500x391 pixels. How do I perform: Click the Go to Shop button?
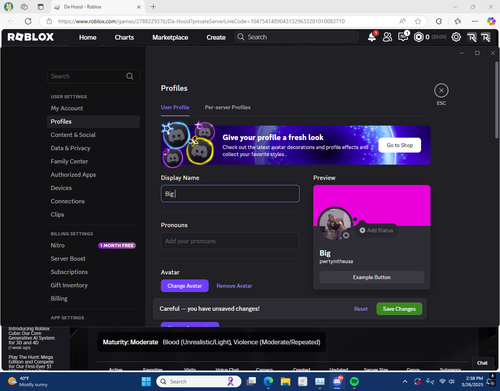(x=400, y=145)
